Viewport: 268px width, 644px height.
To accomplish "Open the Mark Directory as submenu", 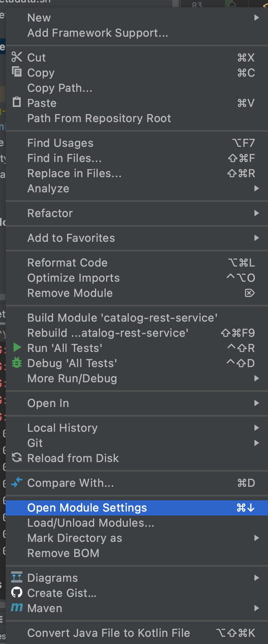I will point(257,538).
